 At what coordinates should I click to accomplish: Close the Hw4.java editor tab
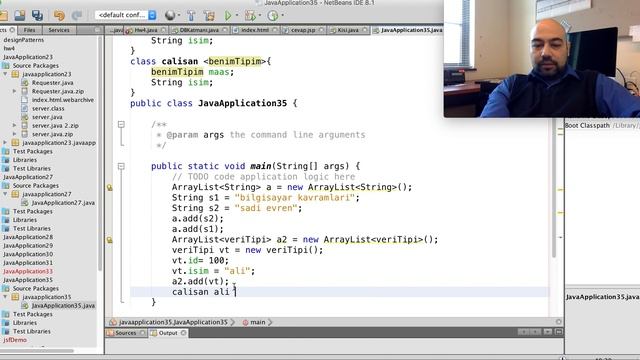click(163, 30)
